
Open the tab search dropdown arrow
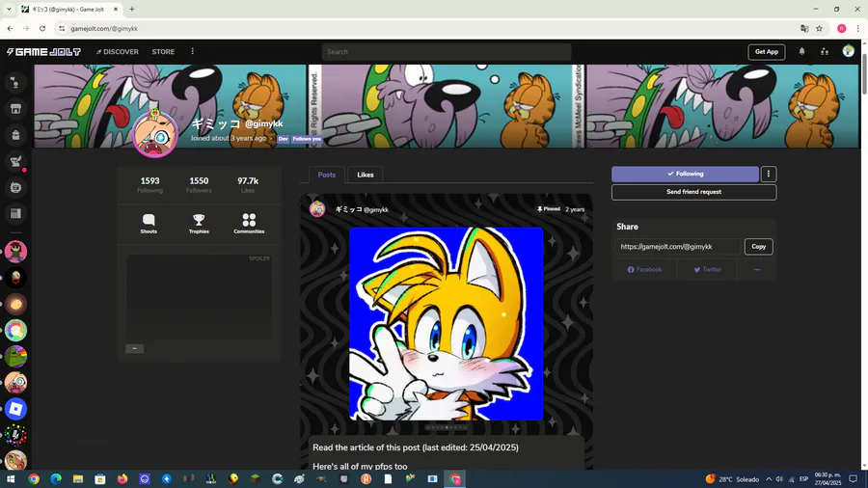[9, 10]
